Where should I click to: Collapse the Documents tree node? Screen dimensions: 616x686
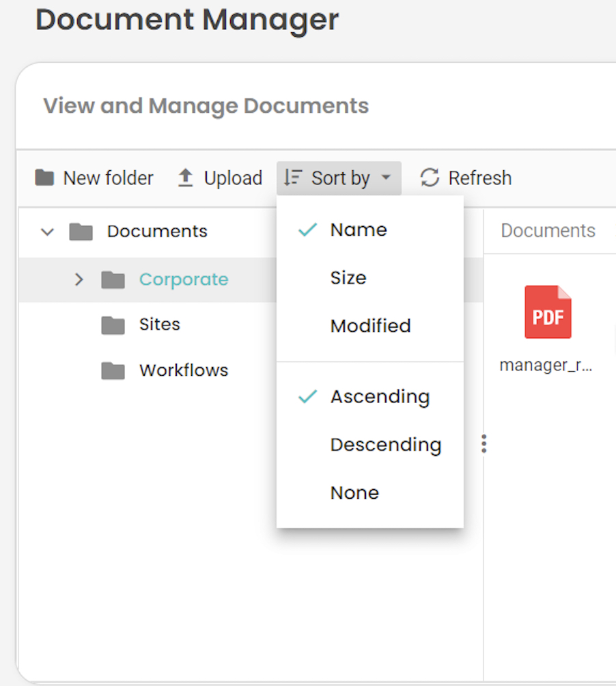[x=47, y=232]
